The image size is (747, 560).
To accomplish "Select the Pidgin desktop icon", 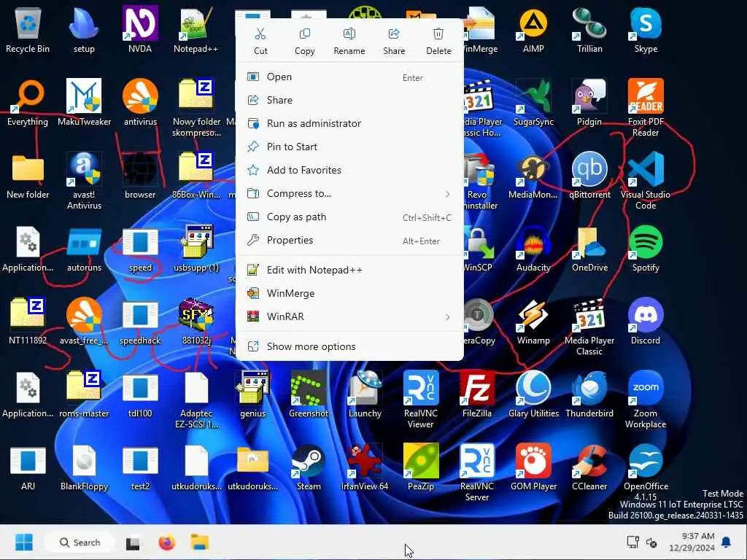I will click(589, 102).
